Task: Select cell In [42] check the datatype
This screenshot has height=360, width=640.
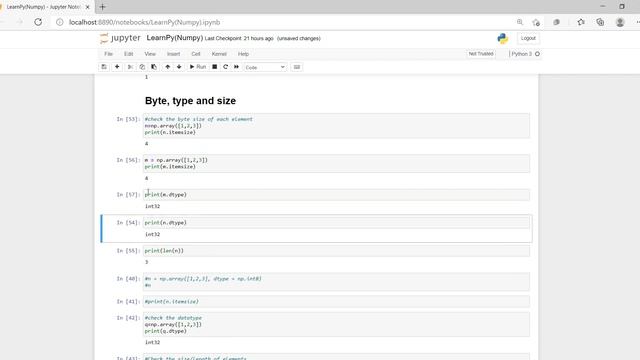Action: [336, 324]
